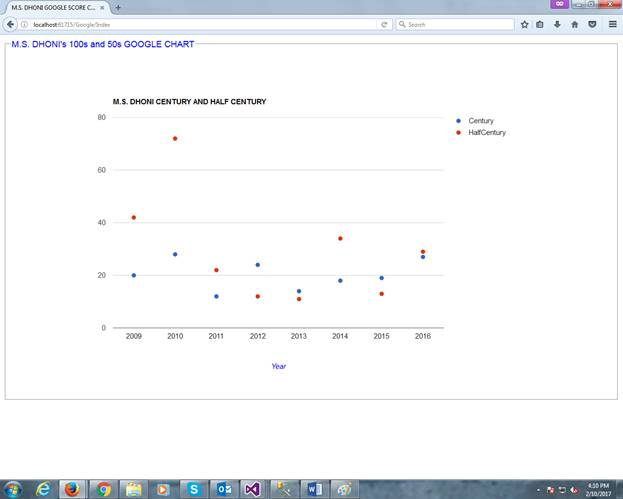Switch to Visual Studio on the taskbar

point(253,489)
